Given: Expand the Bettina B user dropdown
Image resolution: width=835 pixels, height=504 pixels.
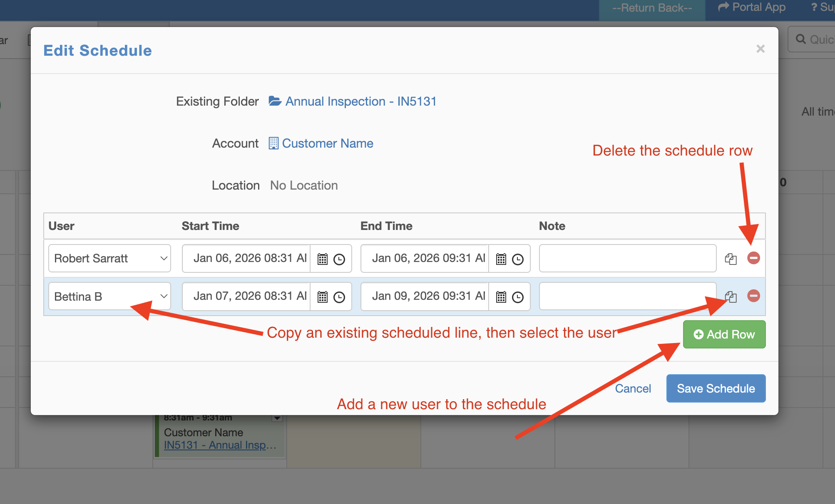Looking at the screenshot, I should pyautogui.click(x=109, y=296).
